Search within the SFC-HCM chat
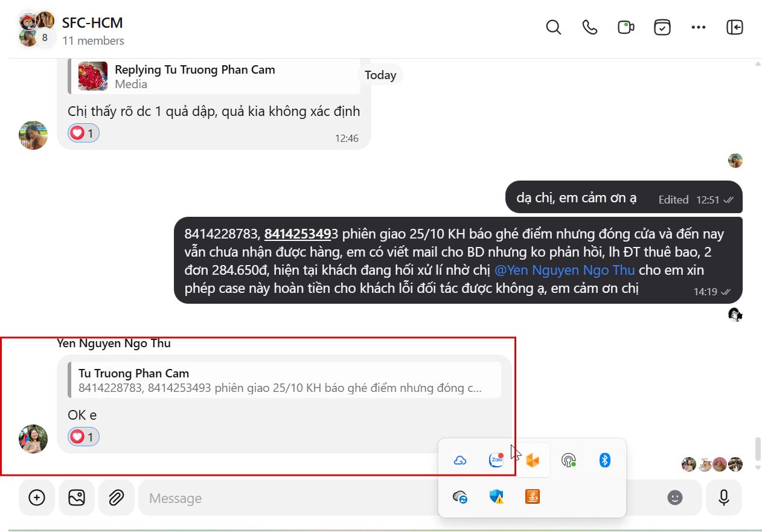The height and width of the screenshot is (532, 762). 553,28
